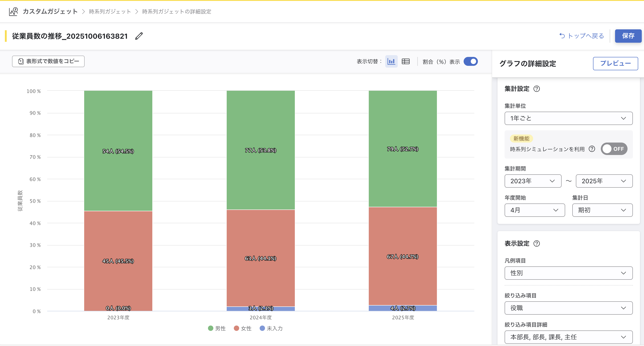
Task: Open help icon beside 表示設定
Action: point(536,244)
